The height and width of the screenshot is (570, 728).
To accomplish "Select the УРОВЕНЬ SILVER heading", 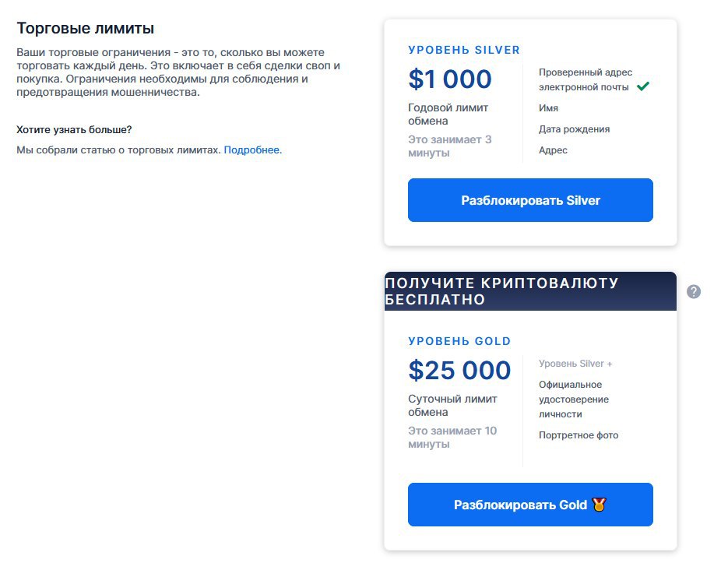I will click(464, 50).
